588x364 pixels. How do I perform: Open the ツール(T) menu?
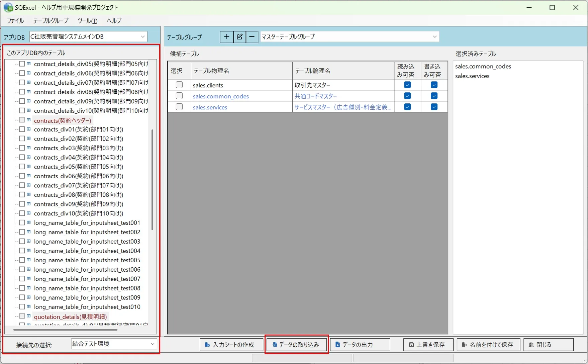(88, 21)
